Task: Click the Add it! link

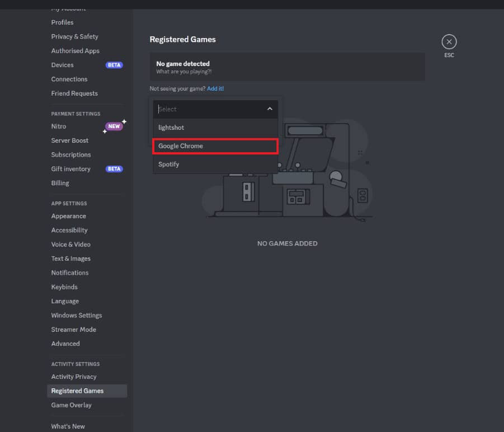Action: point(215,89)
